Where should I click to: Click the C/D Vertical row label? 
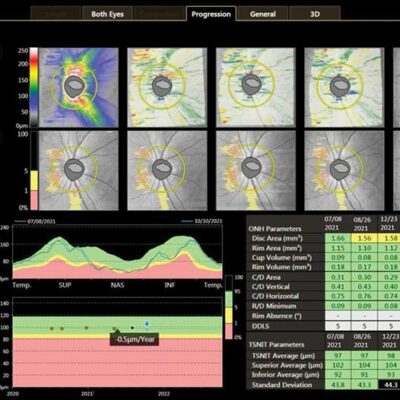click(x=271, y=286)
